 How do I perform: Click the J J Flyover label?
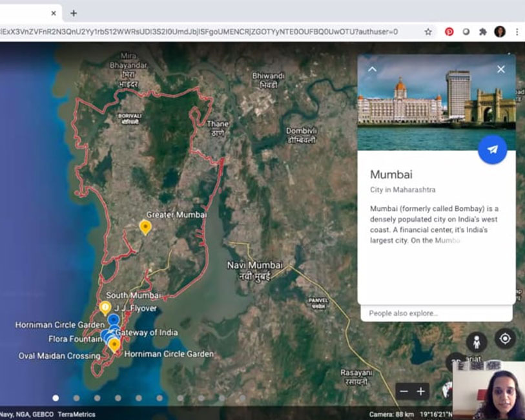coord(136,308)
